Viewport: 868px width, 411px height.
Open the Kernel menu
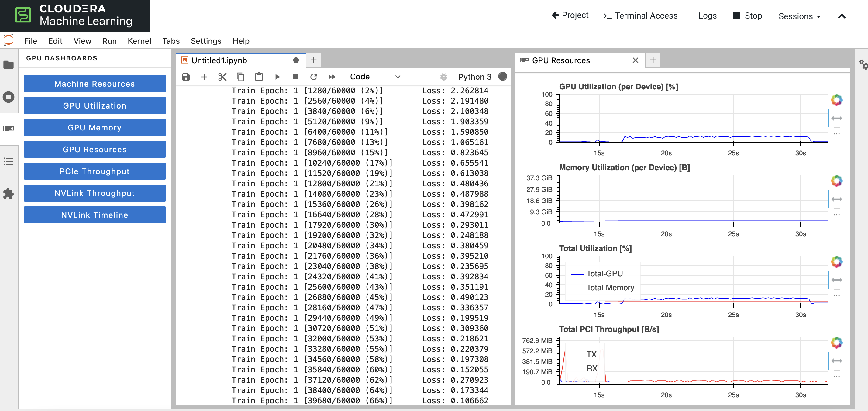pyautogui.click(x=139, y=41)
